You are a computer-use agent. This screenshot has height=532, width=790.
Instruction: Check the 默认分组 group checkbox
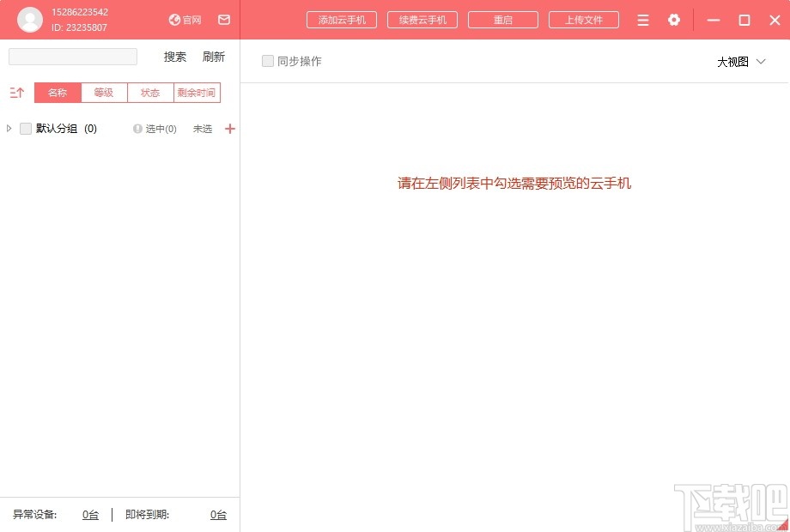coord(26,128)
